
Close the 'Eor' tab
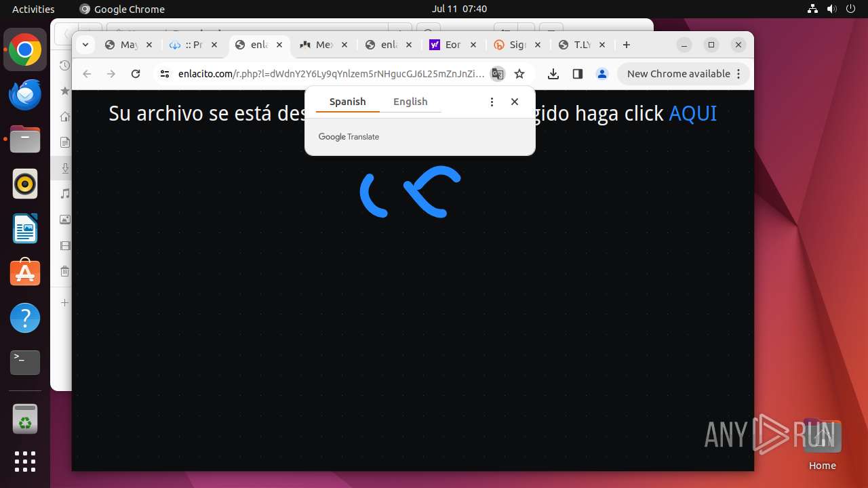473,45
